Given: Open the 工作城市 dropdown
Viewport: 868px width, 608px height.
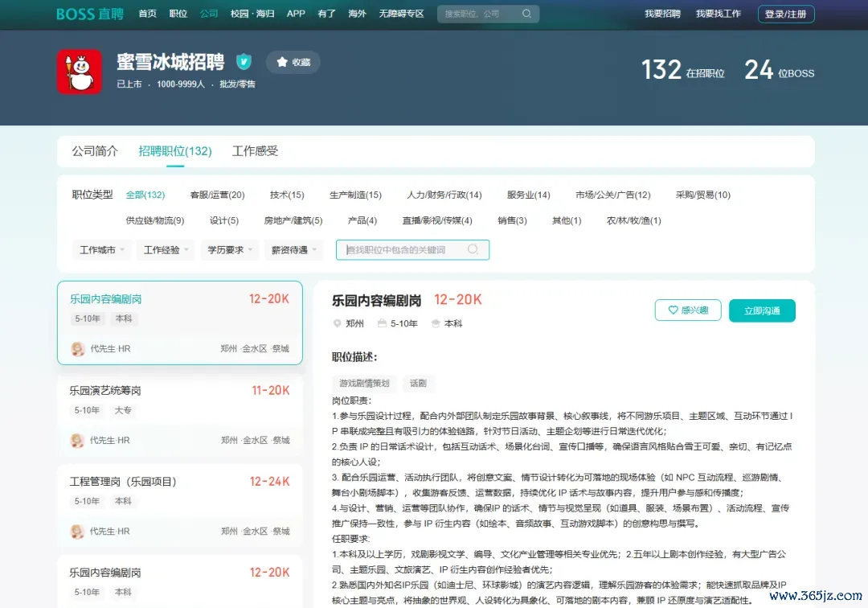Looking at the screenshot, I should (x=102, y=250).
